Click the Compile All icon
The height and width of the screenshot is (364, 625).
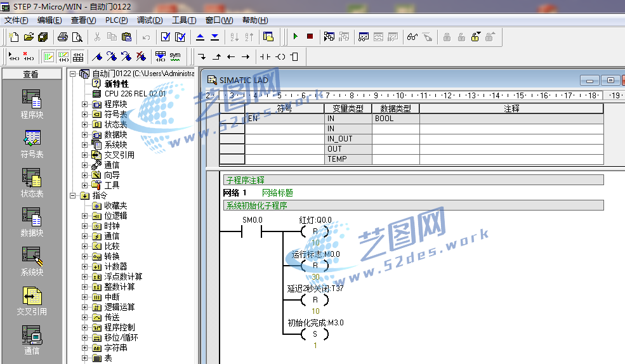click(x=180, y=37)
